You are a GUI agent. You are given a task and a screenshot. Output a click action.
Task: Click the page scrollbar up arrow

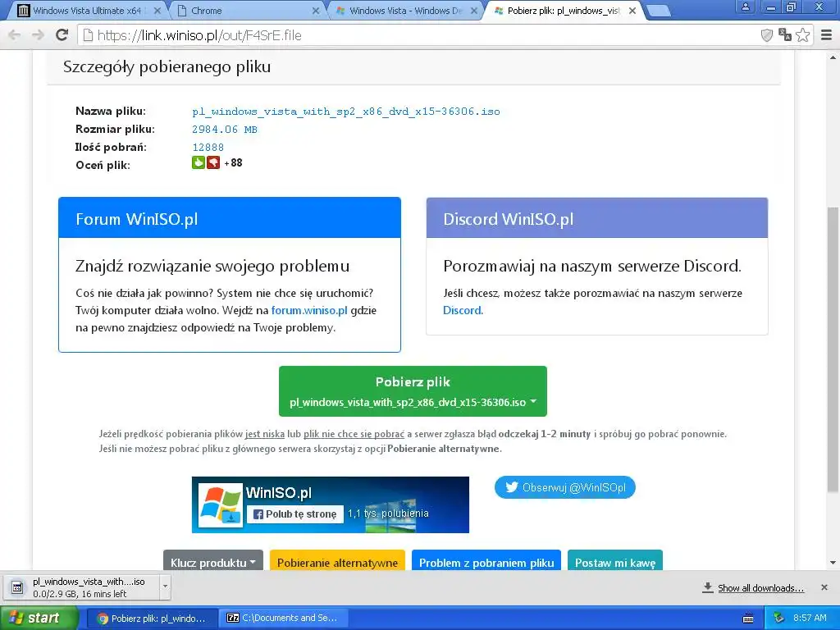[833, 57]
